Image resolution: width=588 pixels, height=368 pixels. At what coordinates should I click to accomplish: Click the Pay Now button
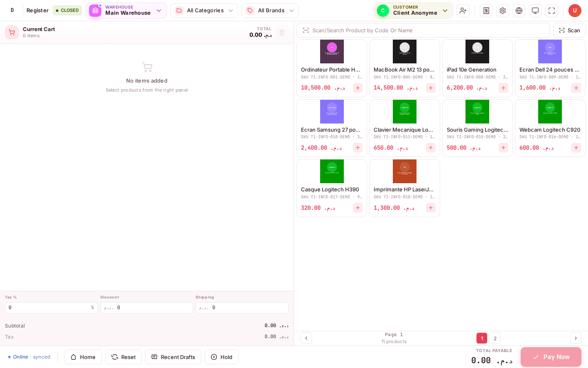click(x=551, y=357)
